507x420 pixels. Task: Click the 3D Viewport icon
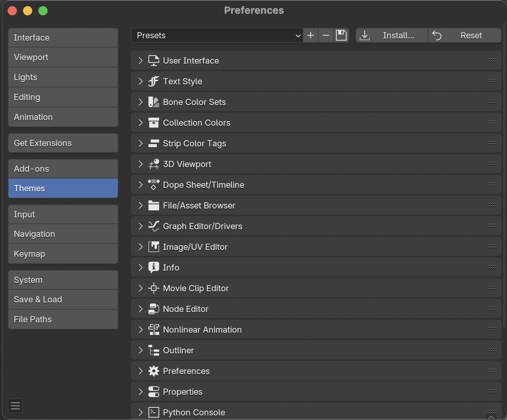pos(154,164)
